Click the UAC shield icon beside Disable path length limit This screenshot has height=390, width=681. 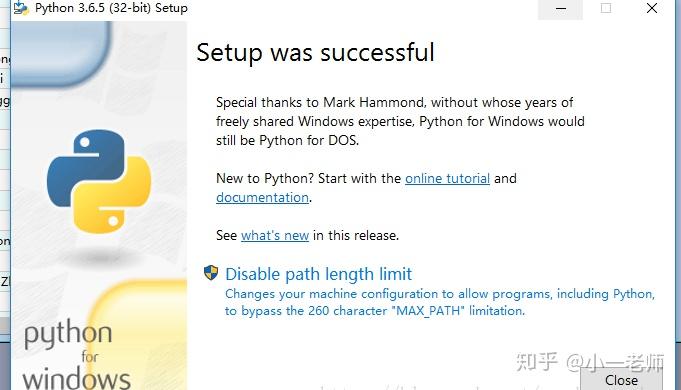pyautogui.click(x=211, y=273)
